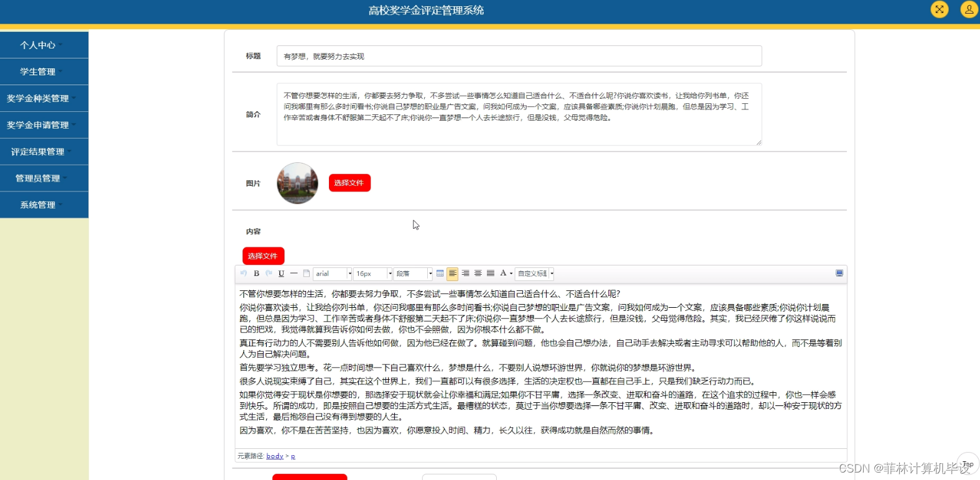Click inside the rich text editor content
980x480 pixels.
(x=541, y=366)
